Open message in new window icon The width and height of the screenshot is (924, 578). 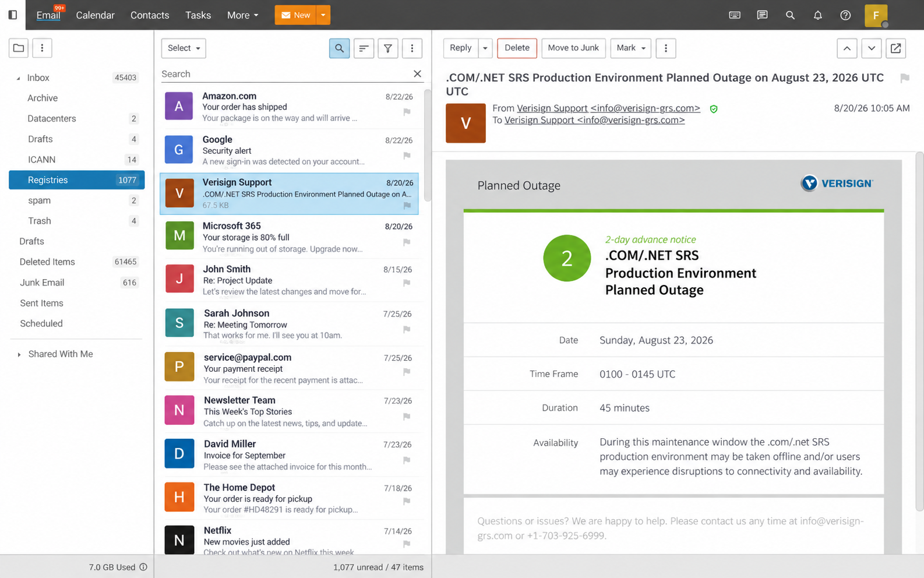tap(896, 48)
